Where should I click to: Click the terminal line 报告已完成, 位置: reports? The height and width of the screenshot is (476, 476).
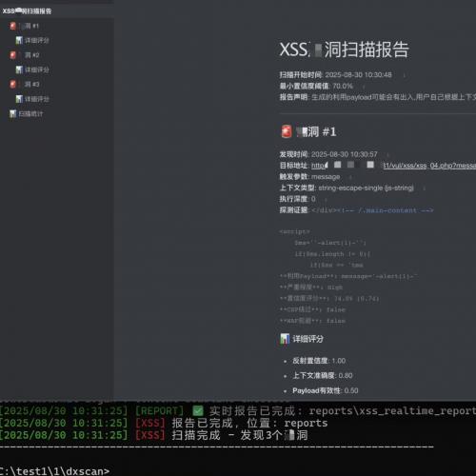point(164,423)
